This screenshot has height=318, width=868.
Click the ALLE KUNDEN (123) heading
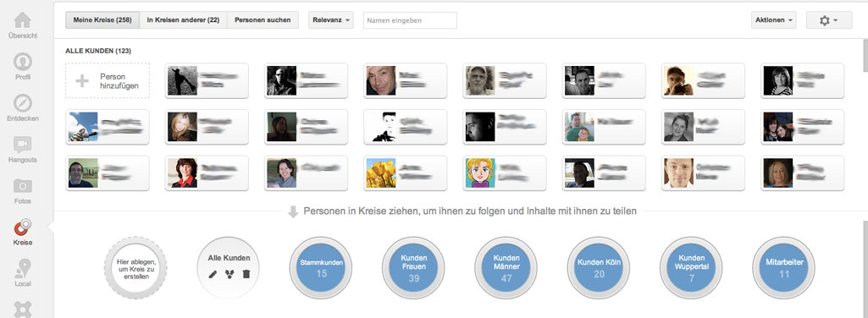click(x=98, y=51)
